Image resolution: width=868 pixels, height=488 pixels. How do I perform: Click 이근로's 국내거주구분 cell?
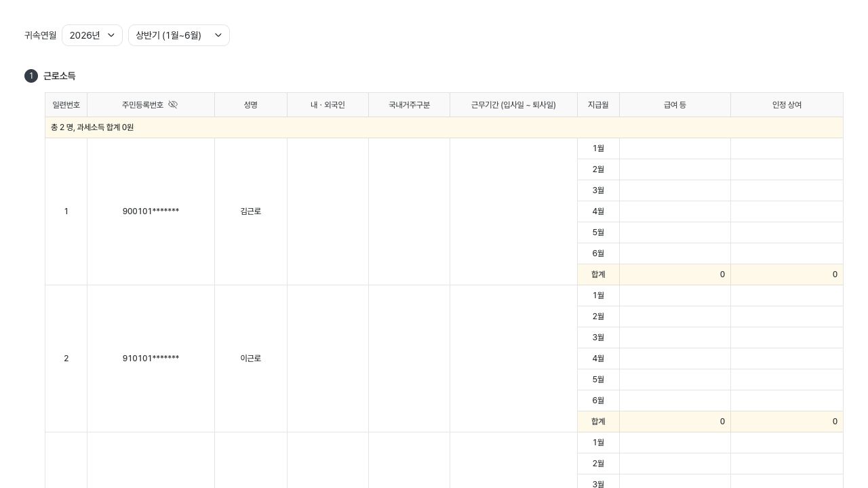click(x=409, y=359)
